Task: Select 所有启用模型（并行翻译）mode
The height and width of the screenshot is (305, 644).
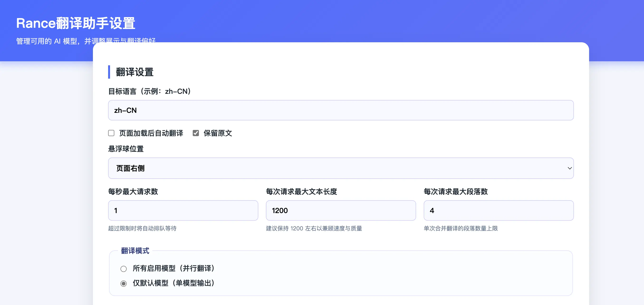Action: pos(124,268)
